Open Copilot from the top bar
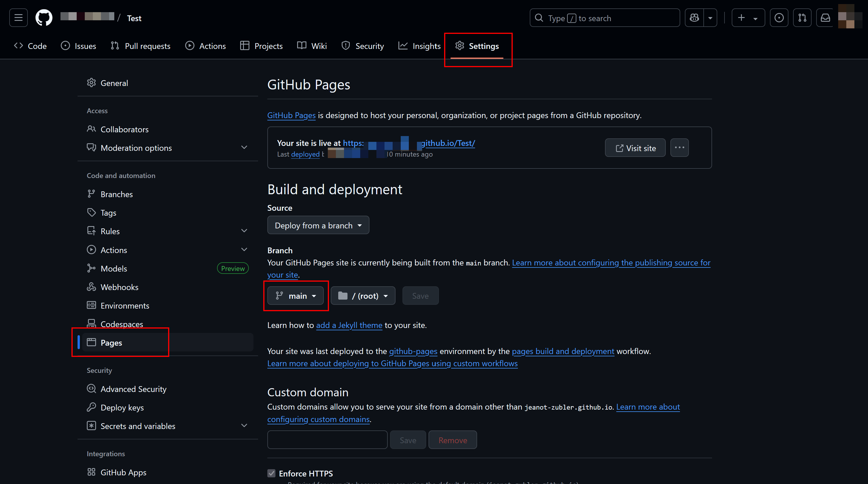 [x=694, y=18]
